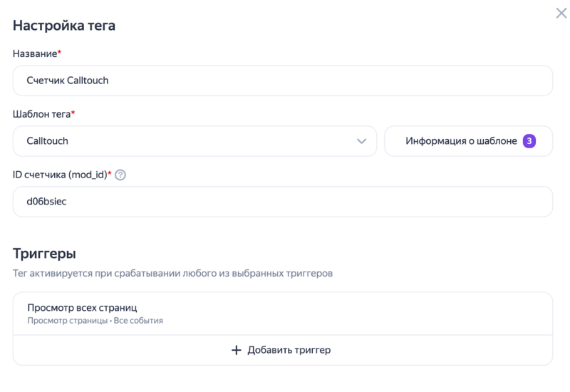The height and width of the screenshot is (392, 570).
Task: Click the Настройка тега heading
Action: [64, 26]
